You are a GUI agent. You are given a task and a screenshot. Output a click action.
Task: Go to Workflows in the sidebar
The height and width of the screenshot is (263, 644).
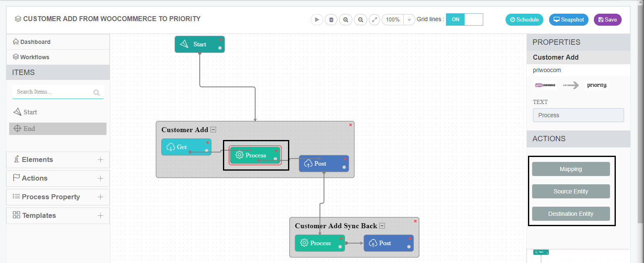[x=34, y=57]
